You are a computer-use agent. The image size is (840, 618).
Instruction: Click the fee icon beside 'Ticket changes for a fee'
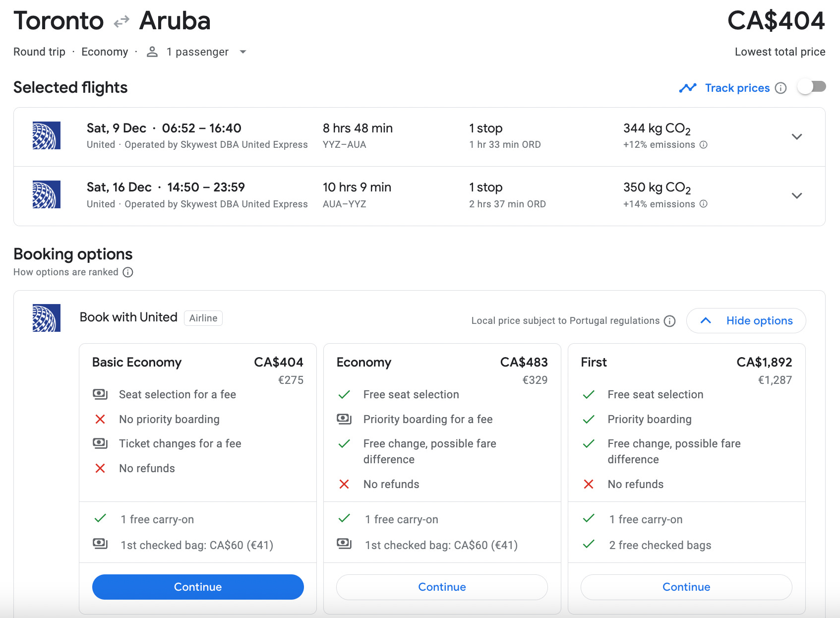pos(100,443)
